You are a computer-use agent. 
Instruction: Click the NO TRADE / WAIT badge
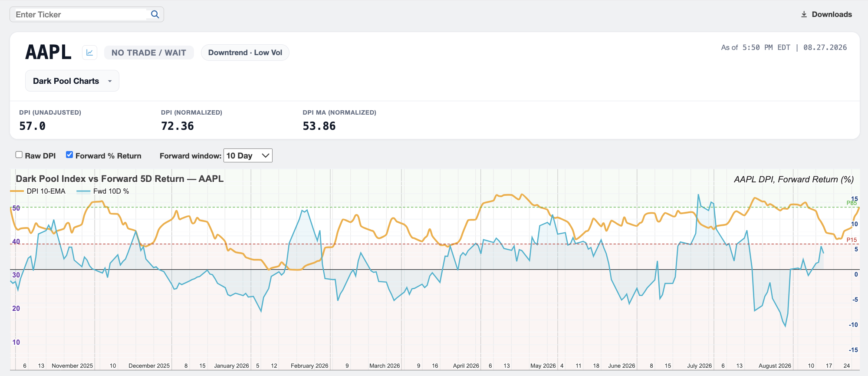click(x=149, y=53)
